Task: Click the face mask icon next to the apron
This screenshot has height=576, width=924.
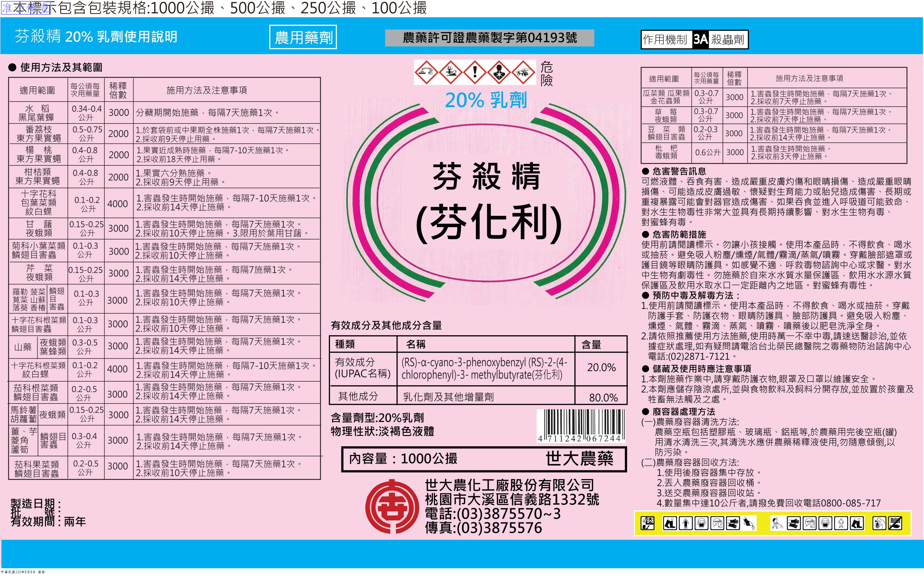Action: point(702,523)
